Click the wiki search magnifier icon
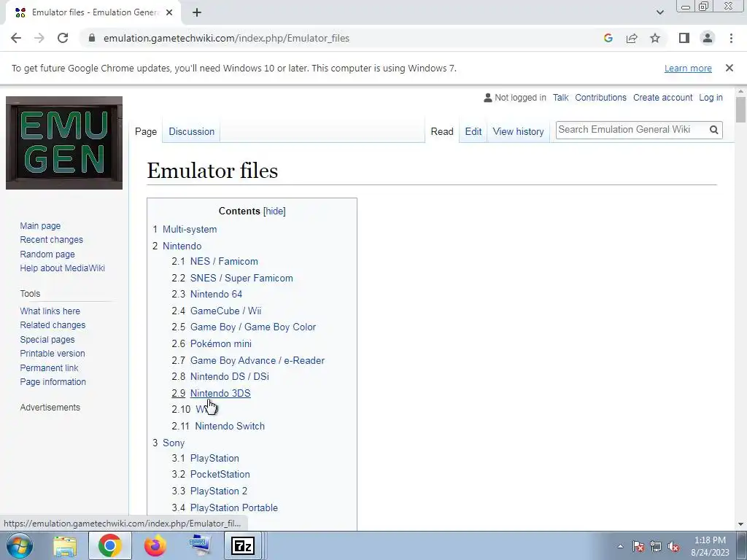The height and width of the screenshot is (560, 747). click(713, 130)
